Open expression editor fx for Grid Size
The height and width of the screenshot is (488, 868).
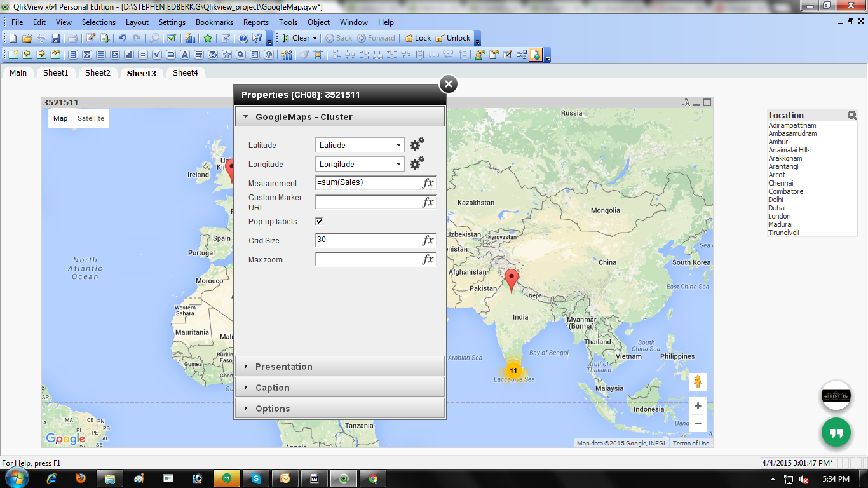pos(428,240)
